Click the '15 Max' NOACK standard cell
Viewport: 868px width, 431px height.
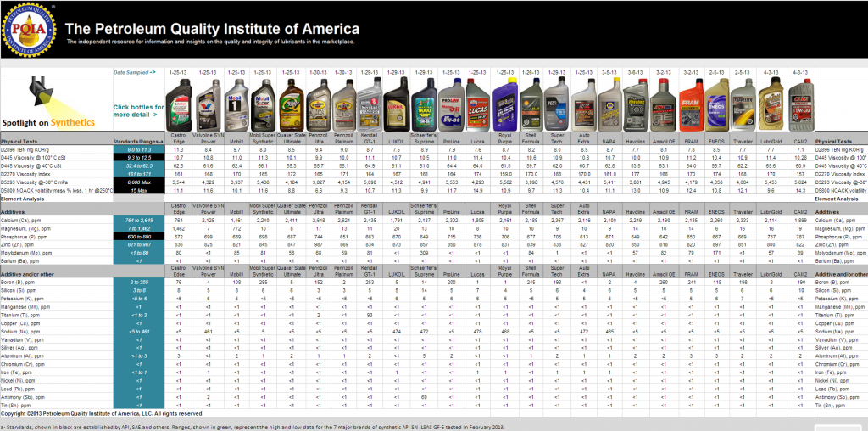pos(139,190)
